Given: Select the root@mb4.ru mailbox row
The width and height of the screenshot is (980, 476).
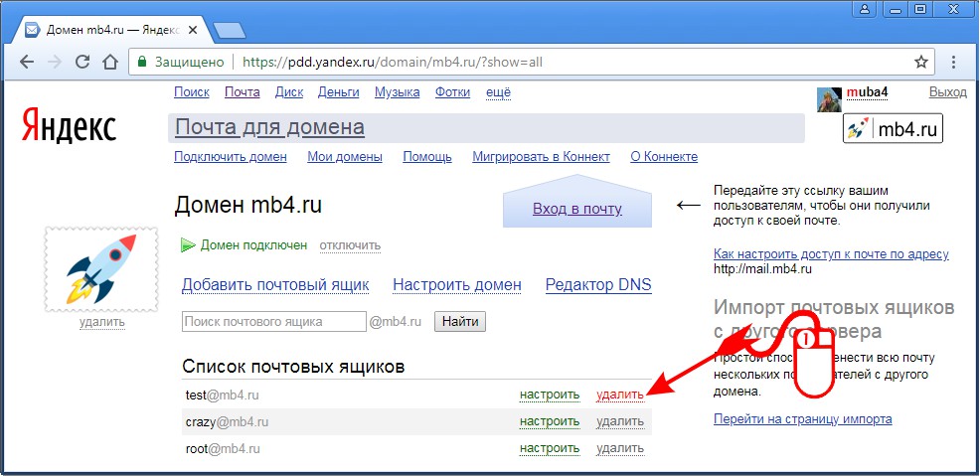Looking at the screenshot, I should [x=416, y=448].
